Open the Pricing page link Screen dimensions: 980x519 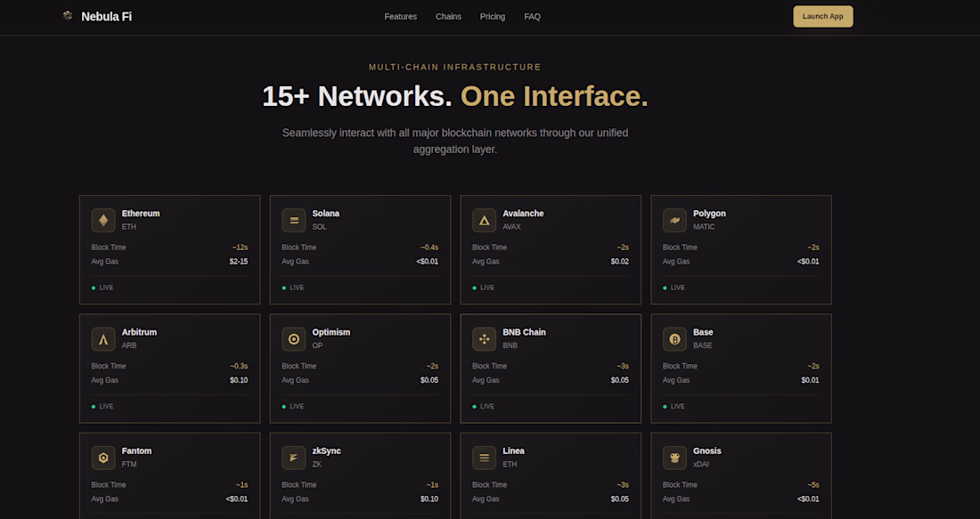pos(492,17)
